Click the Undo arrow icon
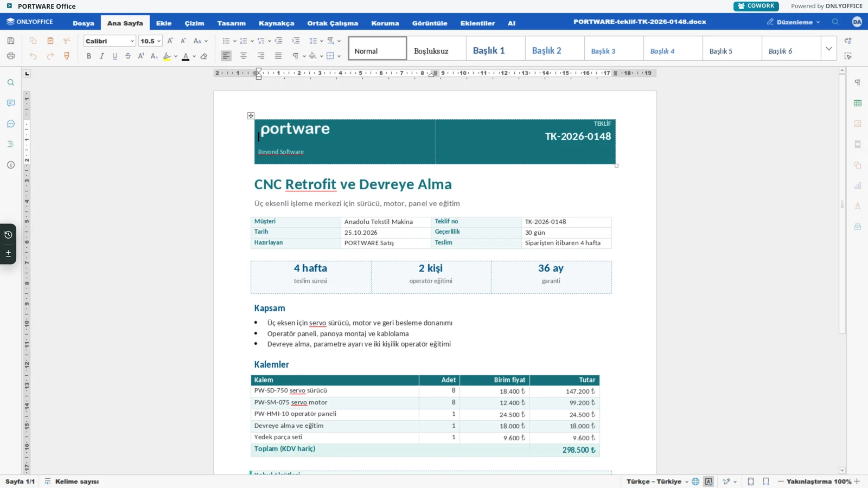 coord(33,56)
